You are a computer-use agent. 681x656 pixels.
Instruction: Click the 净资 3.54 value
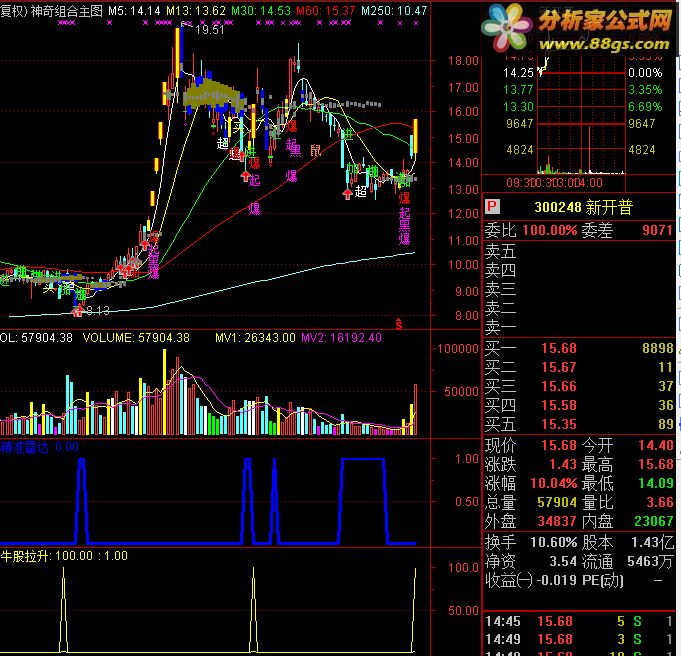[x=563, y=561]
